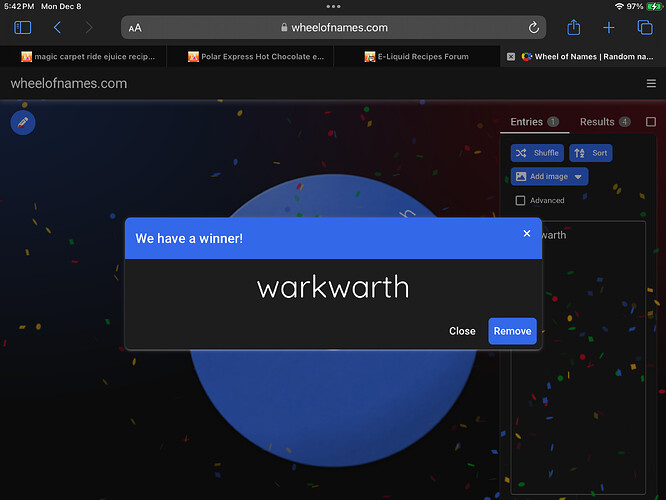Click the Close text button
Screen dimensions: 666x500
[462, 331]
